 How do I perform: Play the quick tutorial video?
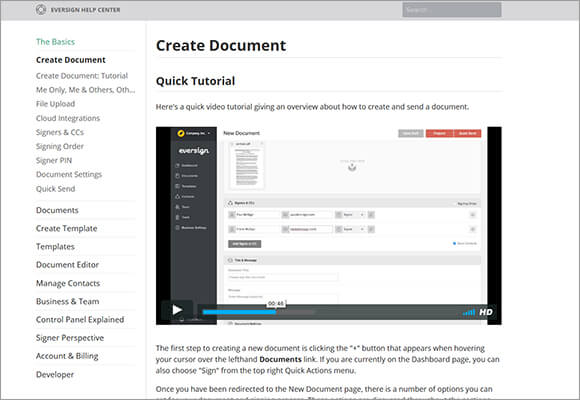(177, 310)
